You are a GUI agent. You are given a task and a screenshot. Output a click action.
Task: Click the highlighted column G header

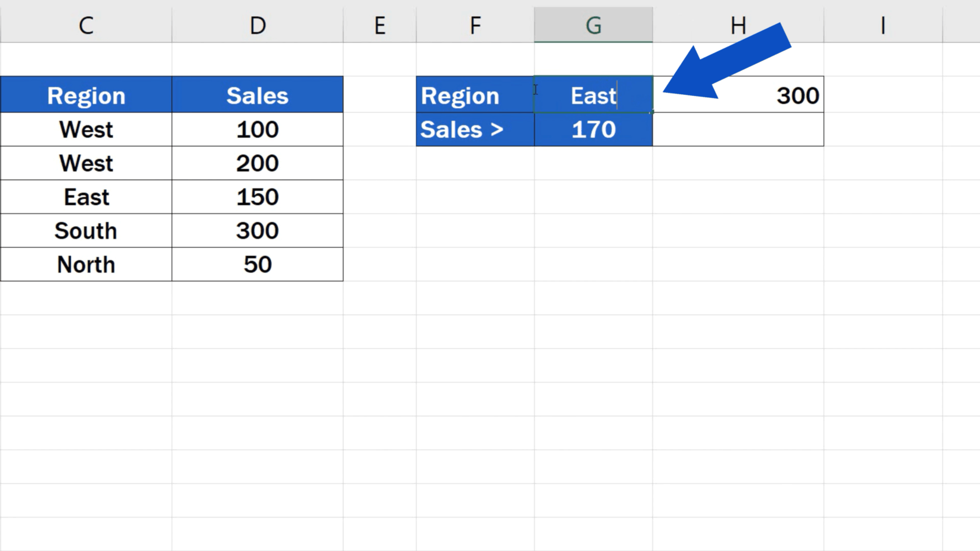click(x=593, y=25)
